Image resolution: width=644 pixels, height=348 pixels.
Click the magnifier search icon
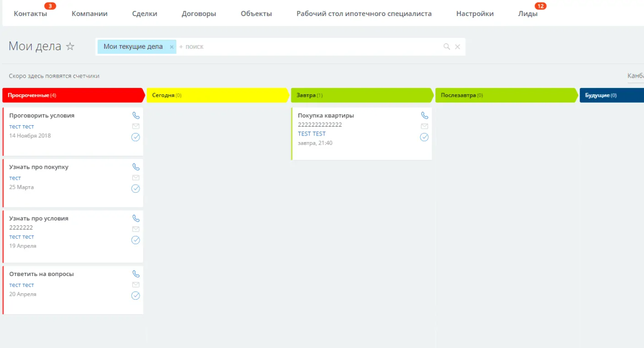coord(447,47)
